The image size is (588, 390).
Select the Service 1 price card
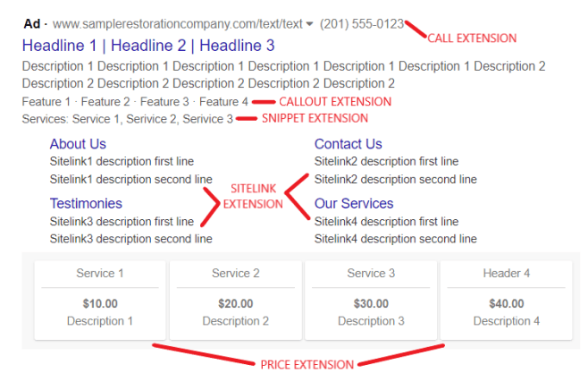[98, 301]
